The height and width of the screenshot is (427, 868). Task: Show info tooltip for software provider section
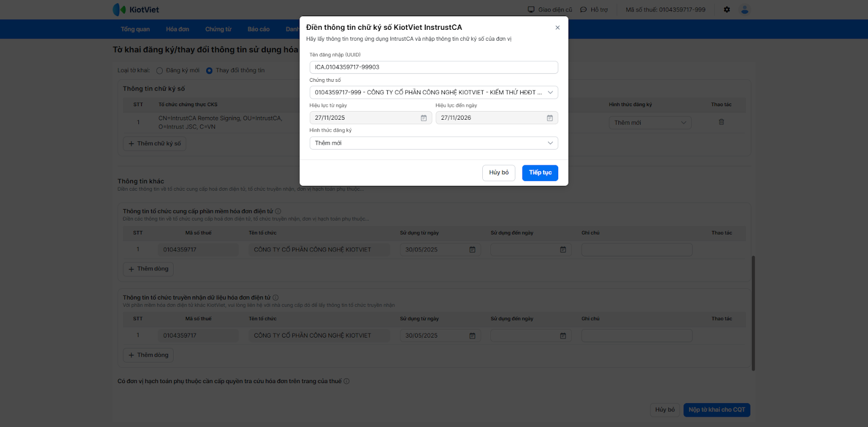click(278, 211)
